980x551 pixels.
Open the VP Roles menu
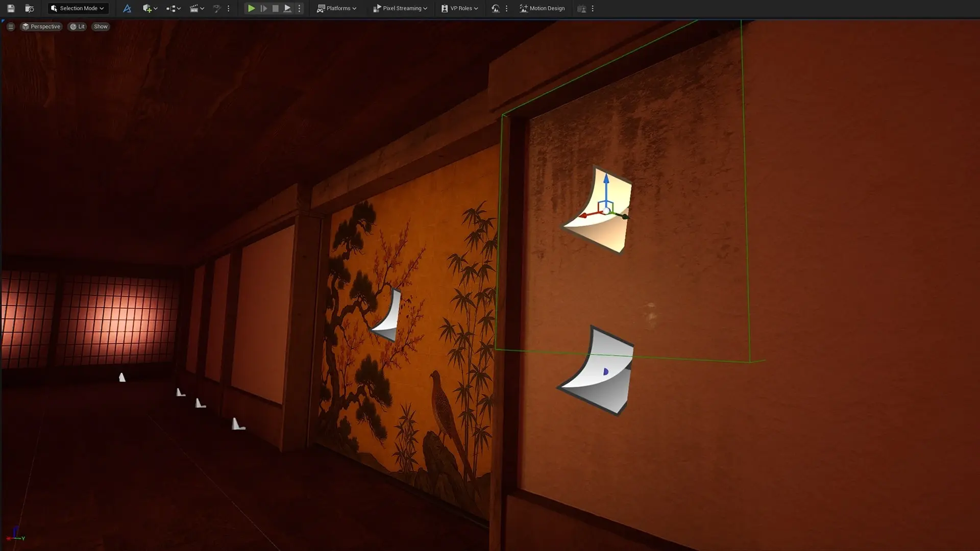(x=459, y=8)
